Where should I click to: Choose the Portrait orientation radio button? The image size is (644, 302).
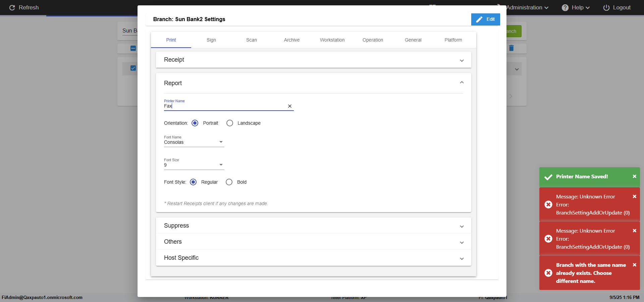195,123
